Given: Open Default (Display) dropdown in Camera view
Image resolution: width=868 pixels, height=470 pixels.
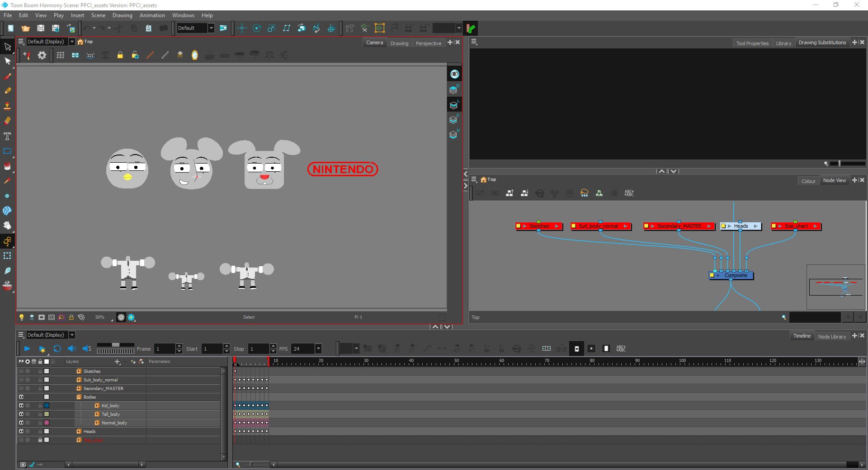Looking at the screenshot, I should 71,42.
